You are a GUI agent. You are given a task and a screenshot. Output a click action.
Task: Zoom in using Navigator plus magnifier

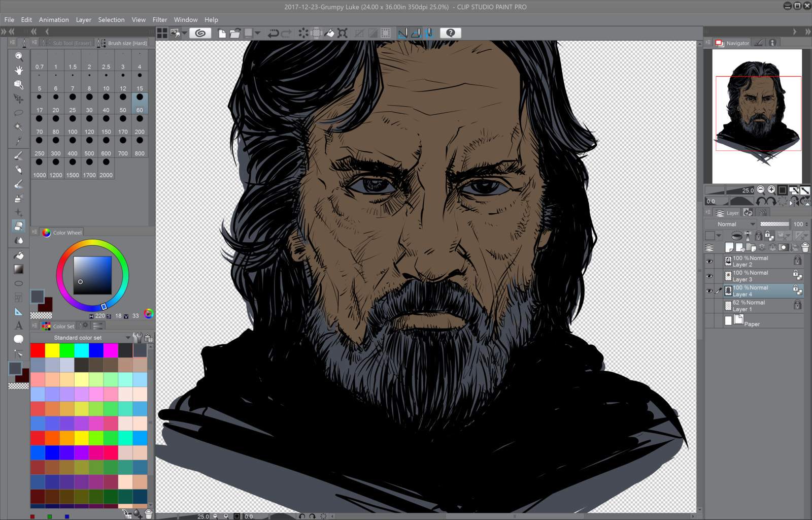tap(771, 189)
